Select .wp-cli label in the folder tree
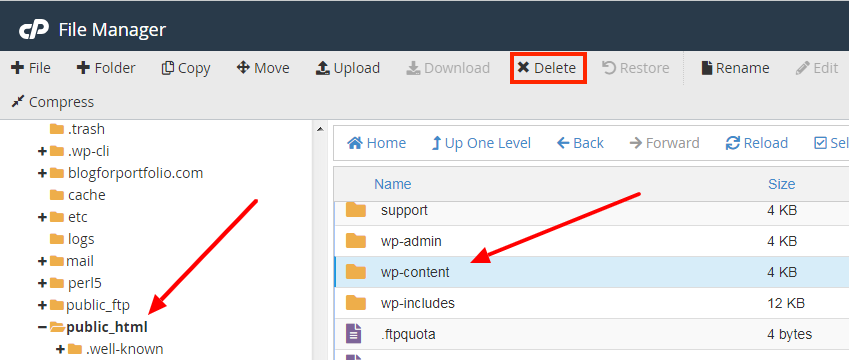This screenshot has height=360, width=849. (89, 152)
